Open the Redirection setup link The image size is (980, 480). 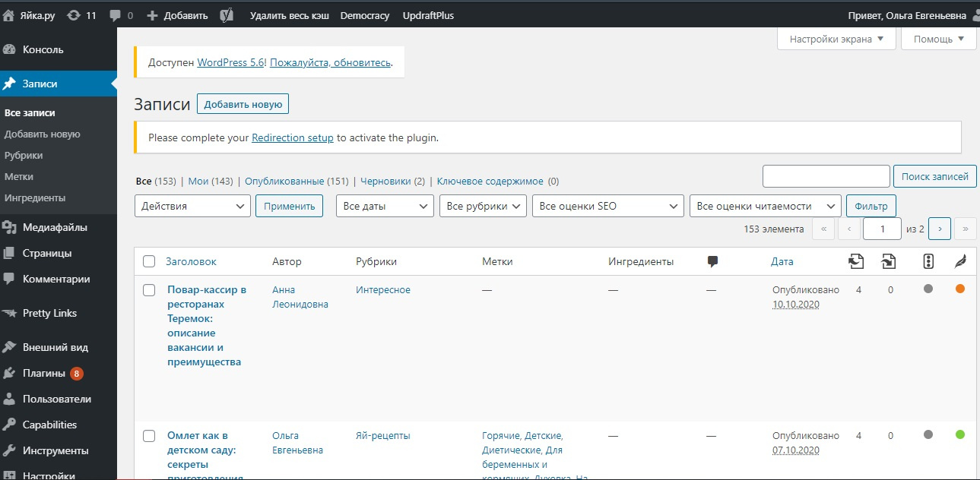click(x=293, y=138)
